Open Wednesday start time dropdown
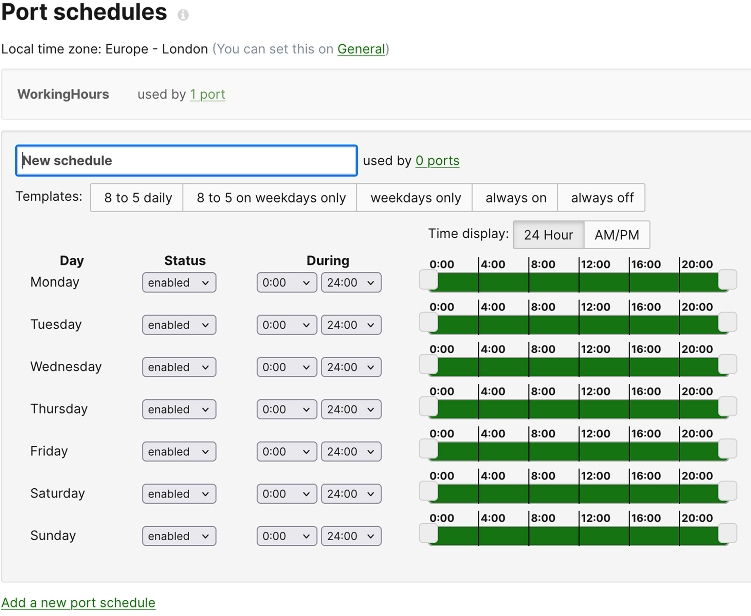 [x=286, y=367]
